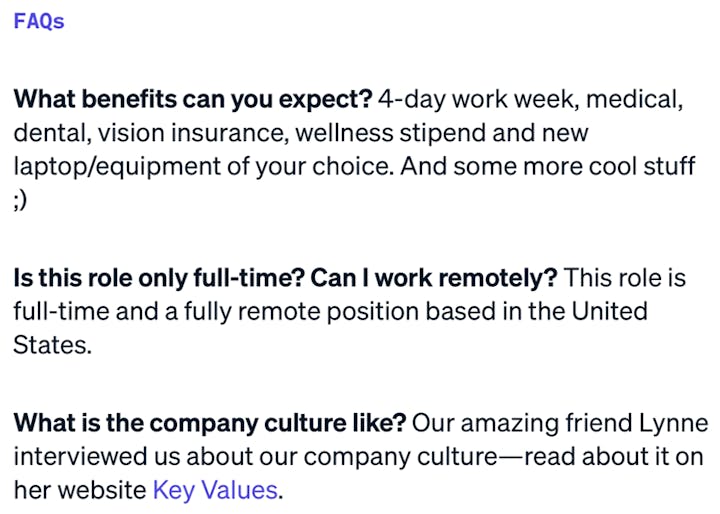This screenshot has height=514, width=720.
Task: Click the FAQs heading
Action: click(x=39, y=21)
